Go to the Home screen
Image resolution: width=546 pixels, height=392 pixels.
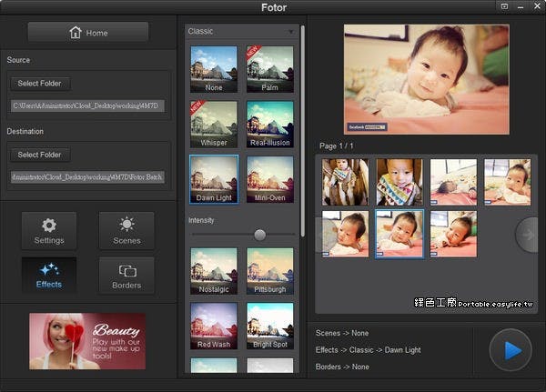pos(88,33)
